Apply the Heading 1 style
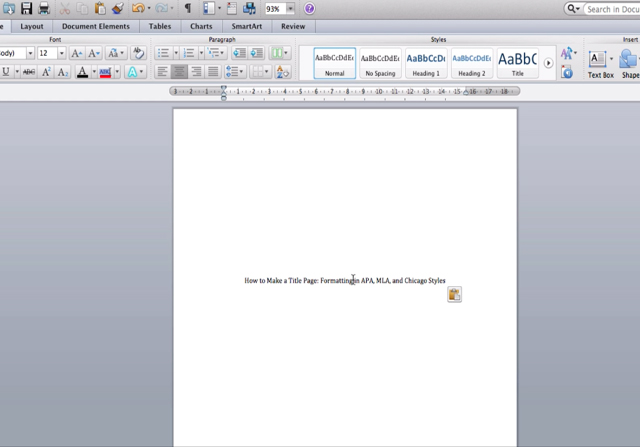This screenshot has height=447, width=640. (x=426, y=63)
